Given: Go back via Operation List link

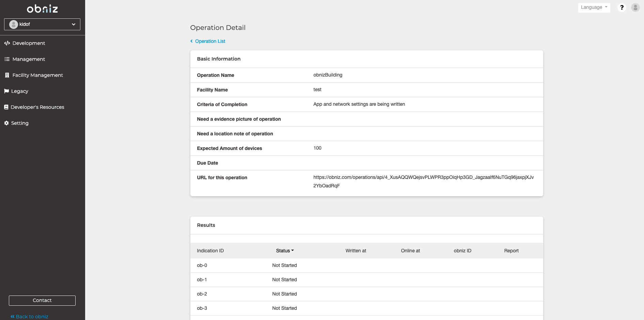Looking at the screenshot, I should [210, 41].
